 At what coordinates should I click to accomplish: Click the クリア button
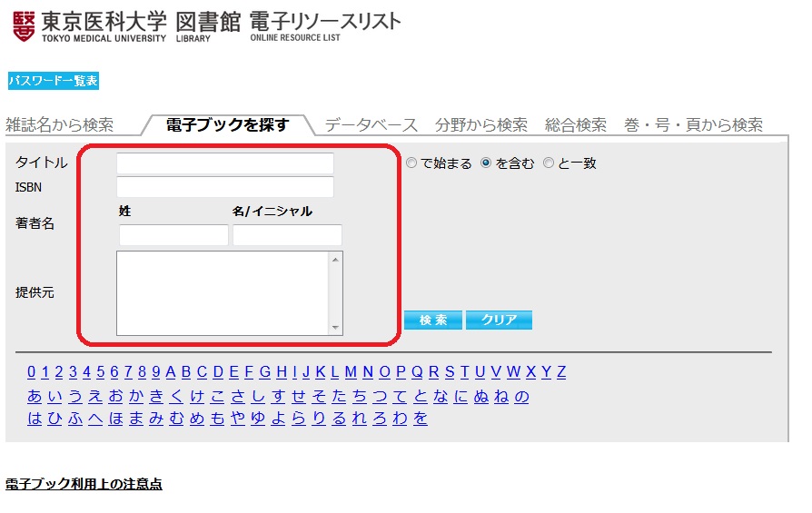(499, 320)
